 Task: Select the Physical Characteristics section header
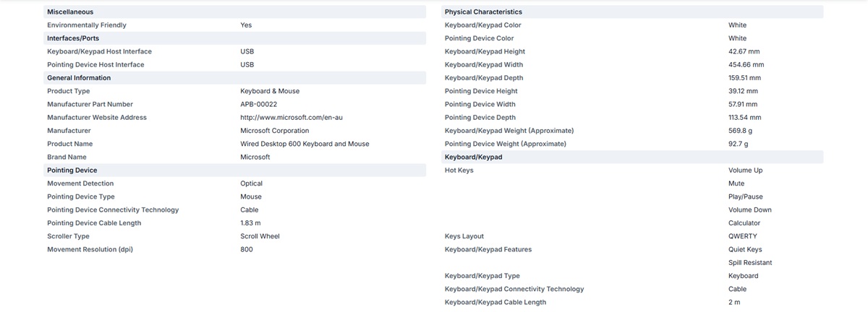click(x=632, y=12)
